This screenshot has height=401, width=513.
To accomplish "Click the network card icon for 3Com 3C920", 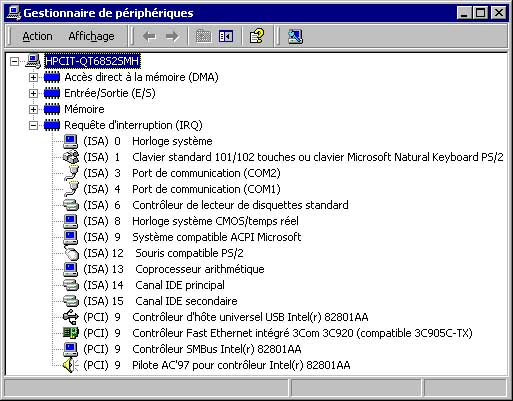I will click(x=71, y=333).
